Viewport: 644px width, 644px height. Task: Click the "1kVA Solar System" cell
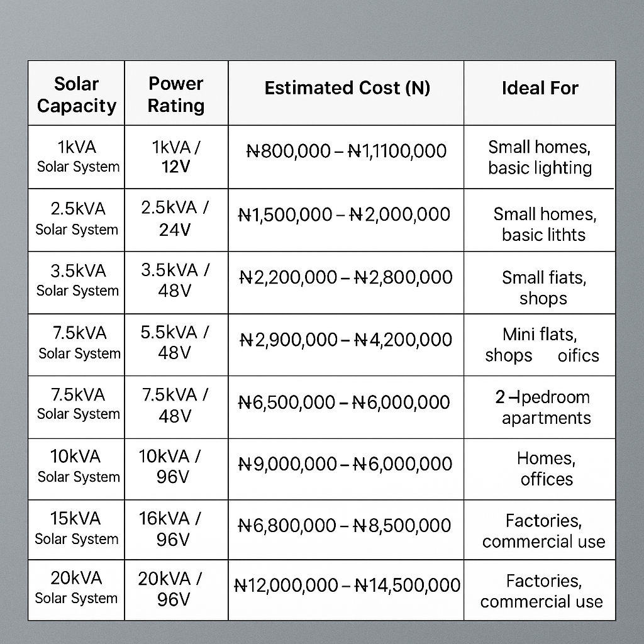pyautogui.click(x=78, y=157)
